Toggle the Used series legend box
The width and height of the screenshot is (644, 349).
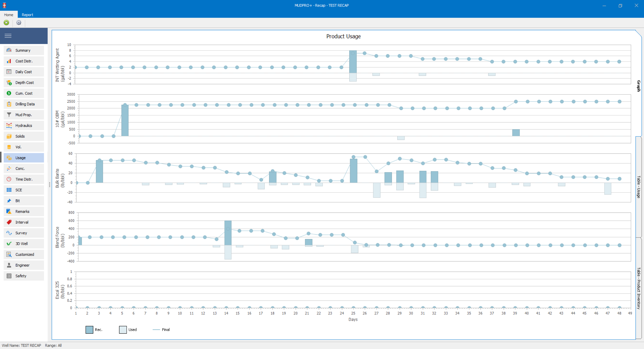pos(123,330)
